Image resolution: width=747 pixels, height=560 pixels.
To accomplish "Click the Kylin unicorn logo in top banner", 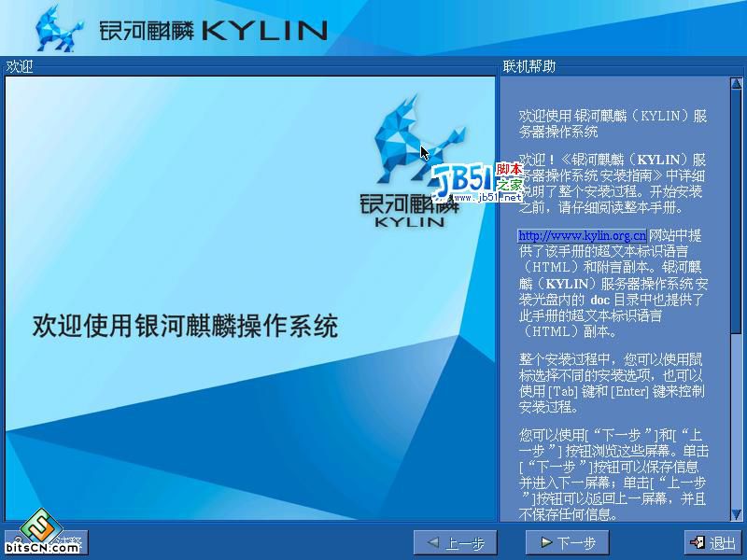I will [x=59, y=29].
